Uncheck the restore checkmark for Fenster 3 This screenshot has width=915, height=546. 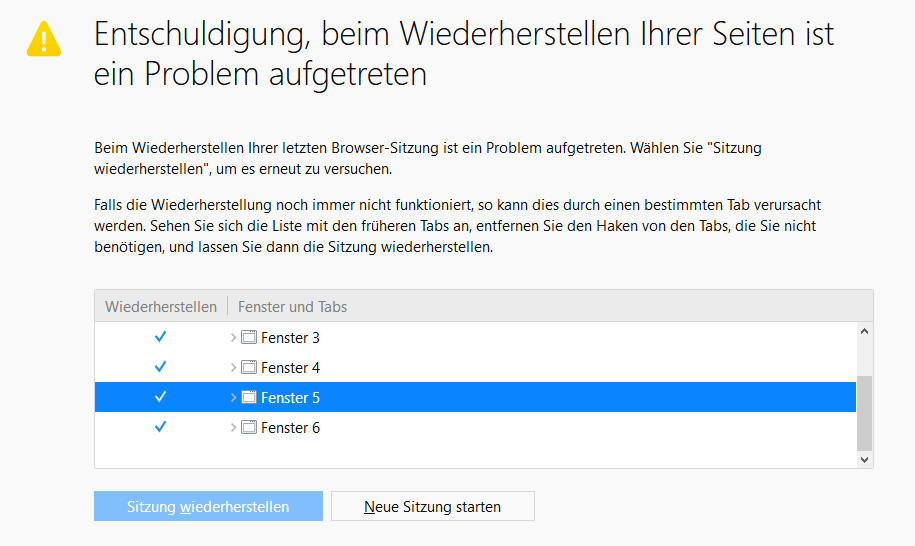coord(160,338)
